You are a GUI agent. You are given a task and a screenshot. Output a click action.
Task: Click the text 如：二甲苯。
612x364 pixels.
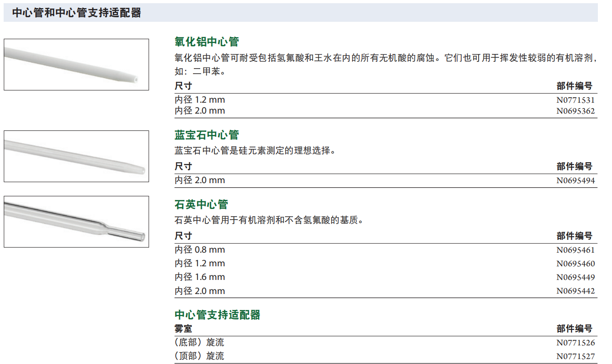pos(200,72)
